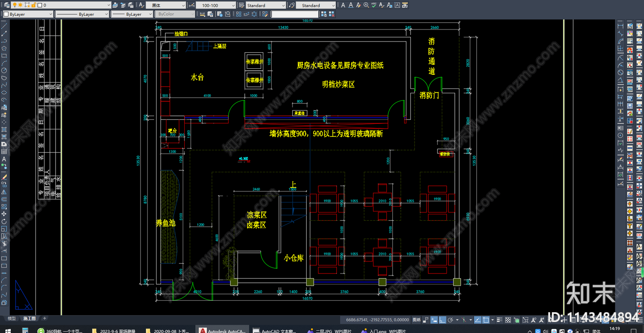Select the Hatch tool

coord(4,129)
